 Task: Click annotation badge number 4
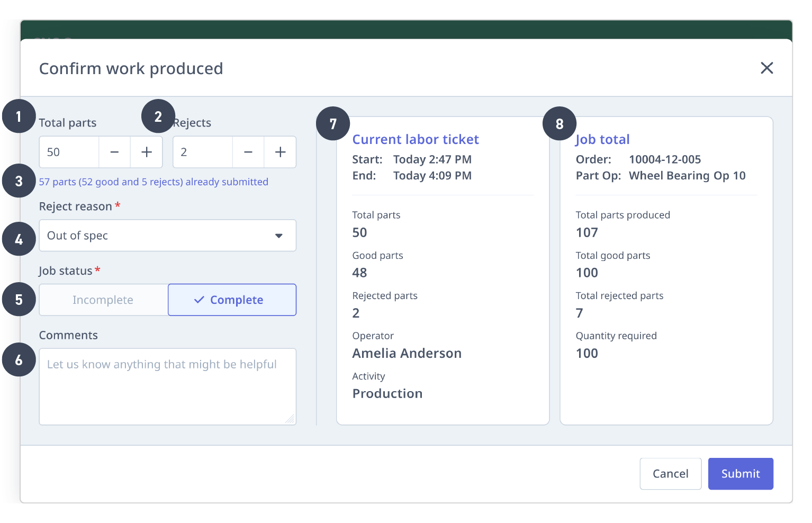[x=19, y=239]
